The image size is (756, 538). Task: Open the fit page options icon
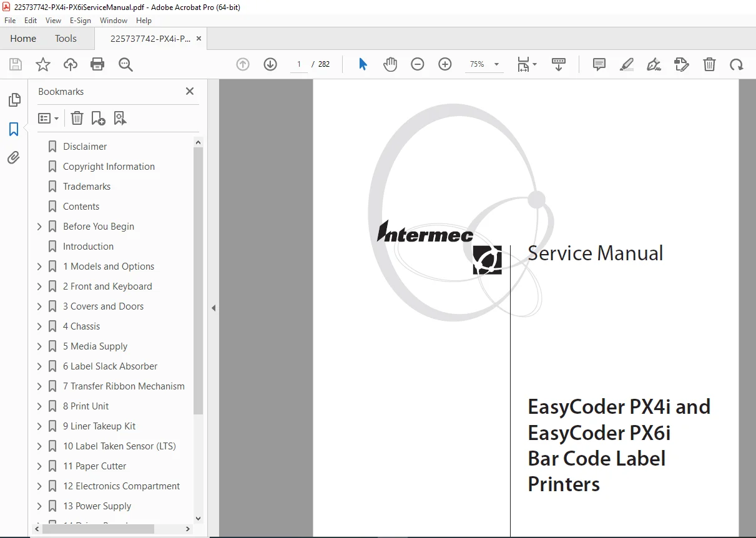pos(526,64)
